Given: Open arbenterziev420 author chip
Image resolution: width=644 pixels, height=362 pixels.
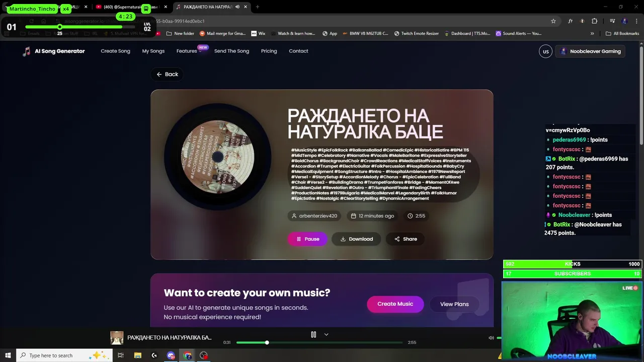Looking at the screenshot, I should [314, 216].
